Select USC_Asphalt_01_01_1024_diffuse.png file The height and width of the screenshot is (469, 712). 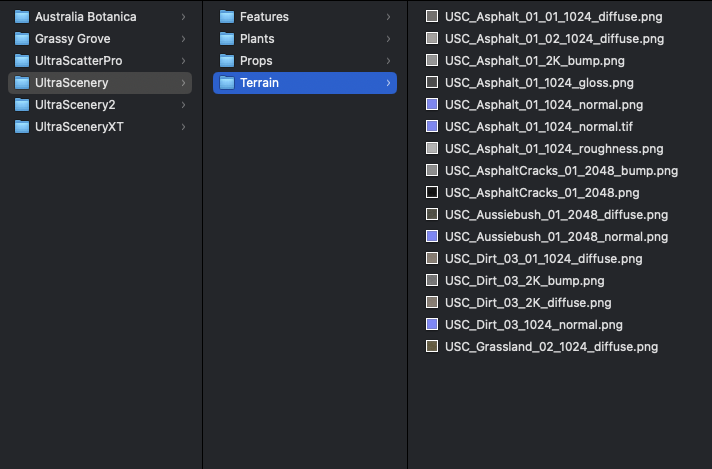pyautogui.click(x=553, y=17)
